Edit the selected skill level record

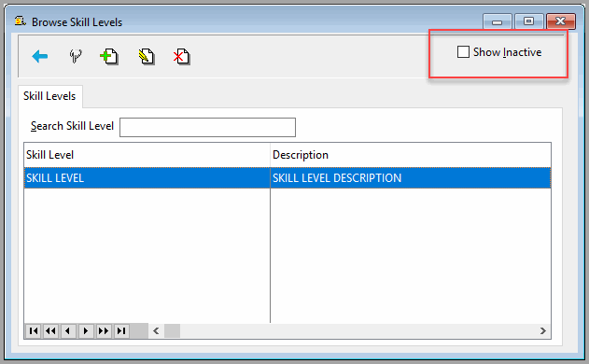(x=147, y=57)
